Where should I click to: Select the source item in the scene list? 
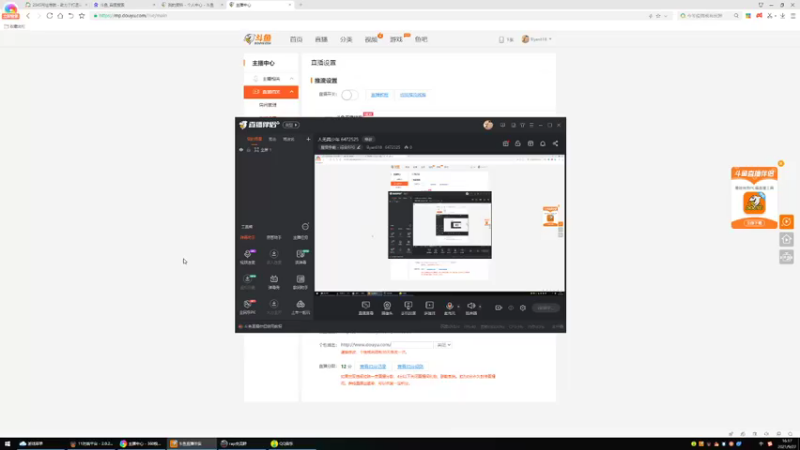(273, 150)
